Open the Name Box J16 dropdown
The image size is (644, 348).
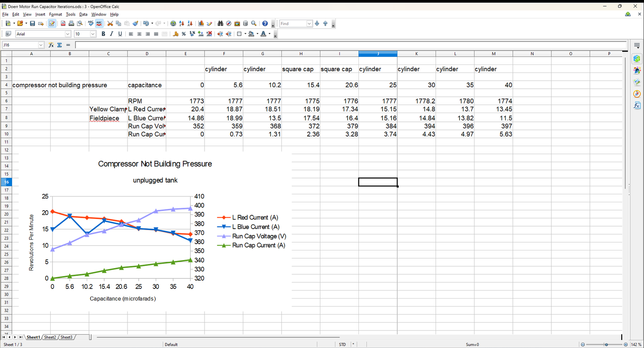[41, 45]
